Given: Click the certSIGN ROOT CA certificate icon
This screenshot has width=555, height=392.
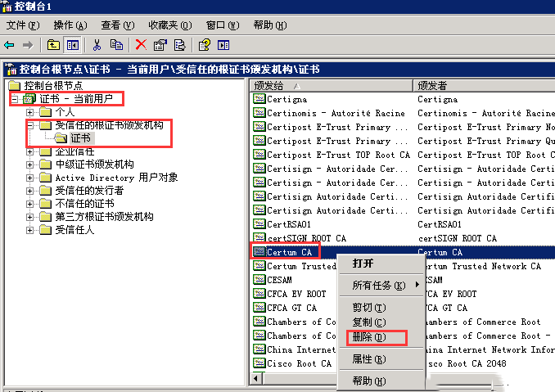Looking at the screenshot, I should (259, 238).
